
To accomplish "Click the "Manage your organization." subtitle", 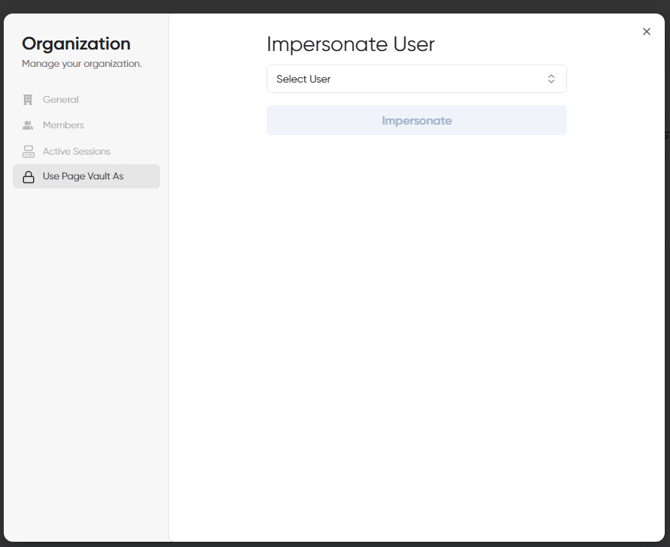I will click(x=82, y=64).
